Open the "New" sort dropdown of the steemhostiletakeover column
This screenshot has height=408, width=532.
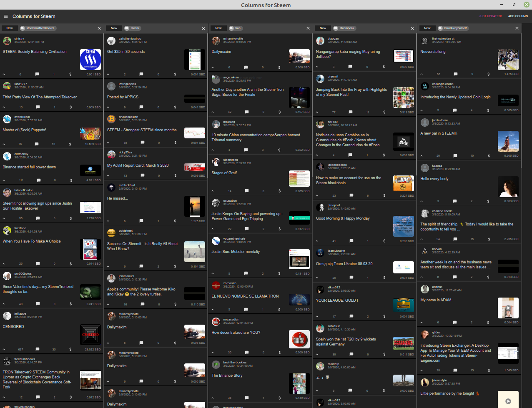tap(10, 28)
